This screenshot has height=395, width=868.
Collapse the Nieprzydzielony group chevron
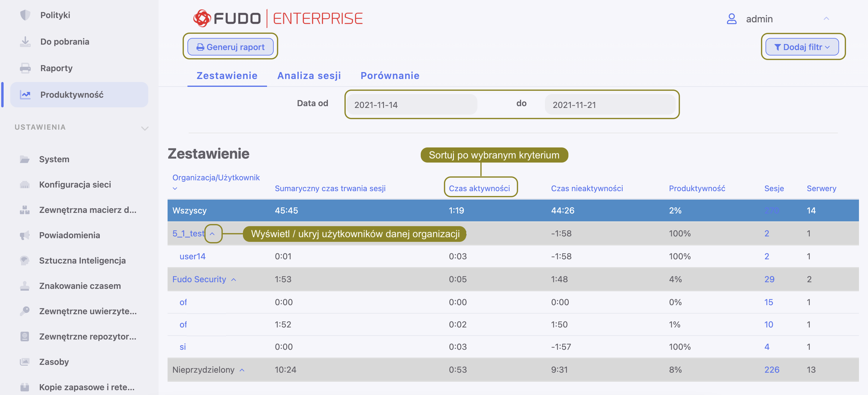coord(242,370)
